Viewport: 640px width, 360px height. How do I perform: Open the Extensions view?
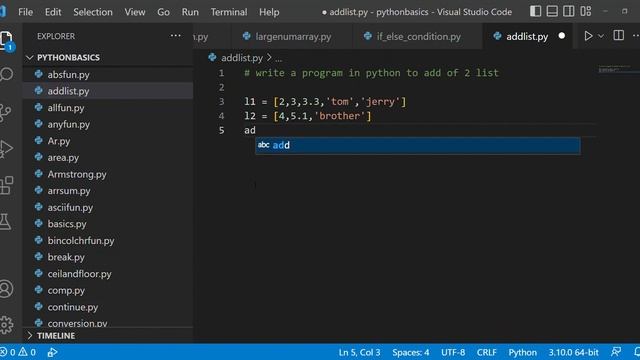pos(6,186)
